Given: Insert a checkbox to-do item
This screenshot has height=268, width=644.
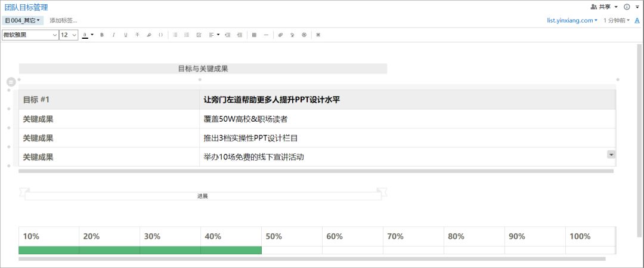Looking at the screenshot, I should click(199, 35).
